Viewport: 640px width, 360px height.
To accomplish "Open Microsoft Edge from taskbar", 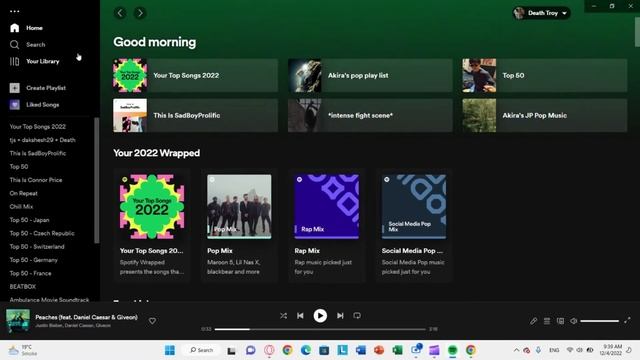I will 306,350.
